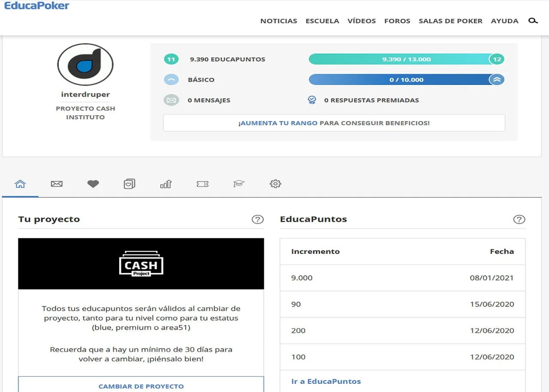Click the 15/06/2020 date cell
The image size is (549, 392).
[492, 304]
